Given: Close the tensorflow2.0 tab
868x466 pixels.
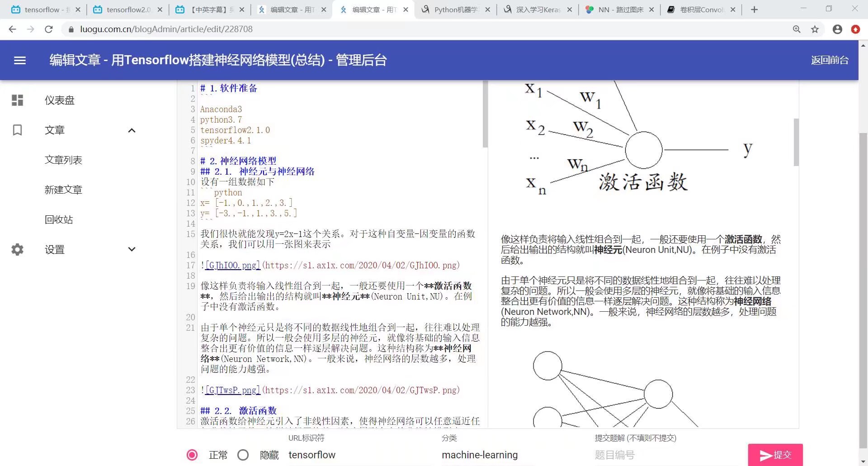Looking at the screenshot, I should click(160, 10).
